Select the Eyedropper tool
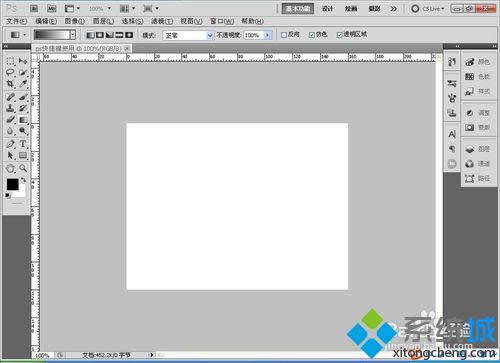The image size is (500, 363). point(23,84)
